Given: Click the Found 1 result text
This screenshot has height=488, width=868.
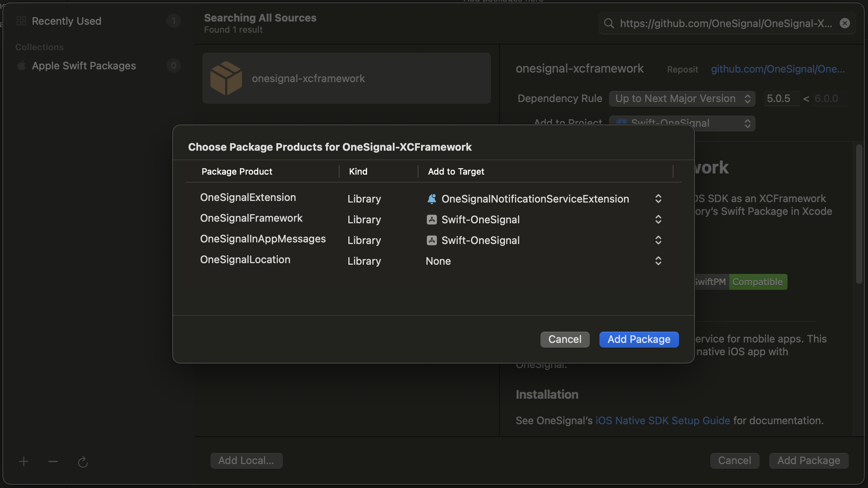Looking at the screenshot, I should pos(233,30).
